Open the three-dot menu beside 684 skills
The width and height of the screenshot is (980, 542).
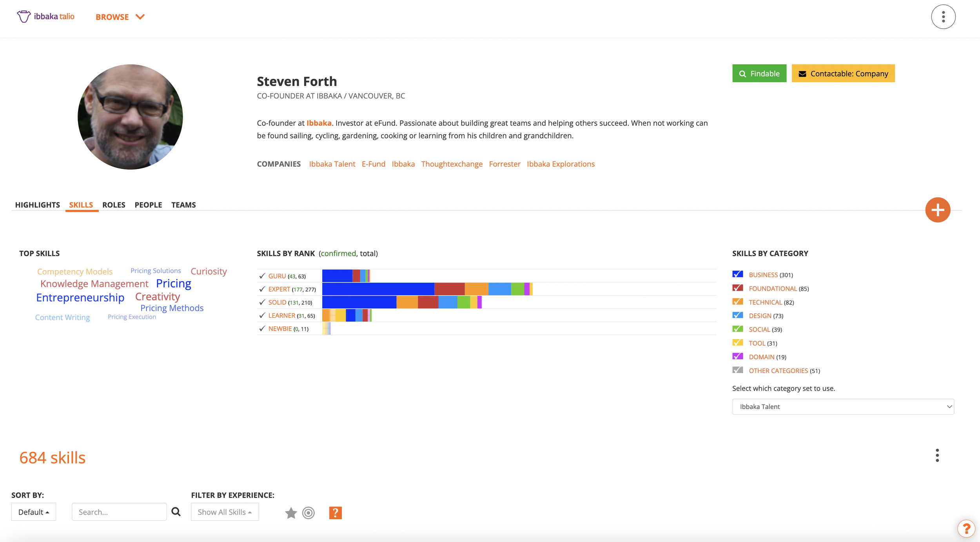tap(937, 455)
